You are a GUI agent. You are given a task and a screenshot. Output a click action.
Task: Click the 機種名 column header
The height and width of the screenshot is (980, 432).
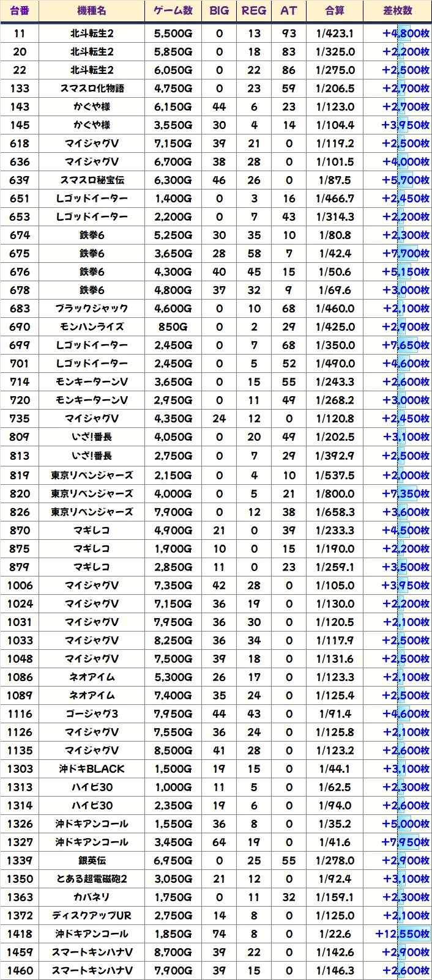coord(92,11)
